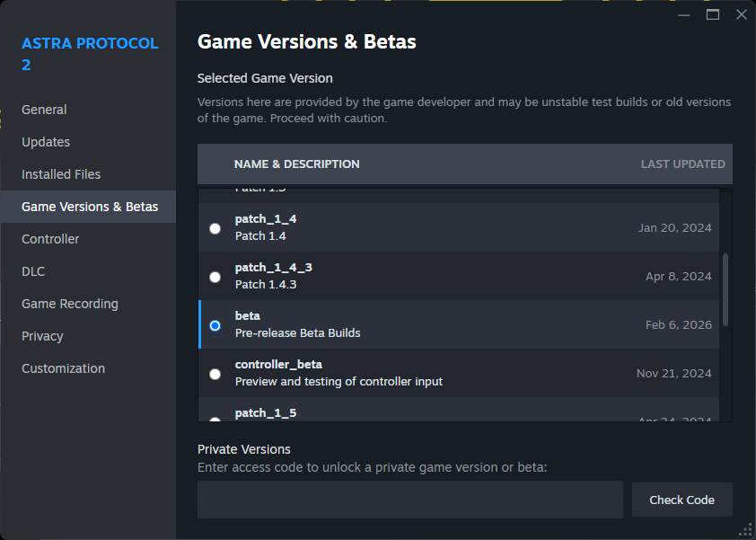Click the selected beta radio button
The image size is (756, 540).
point(215,326)
